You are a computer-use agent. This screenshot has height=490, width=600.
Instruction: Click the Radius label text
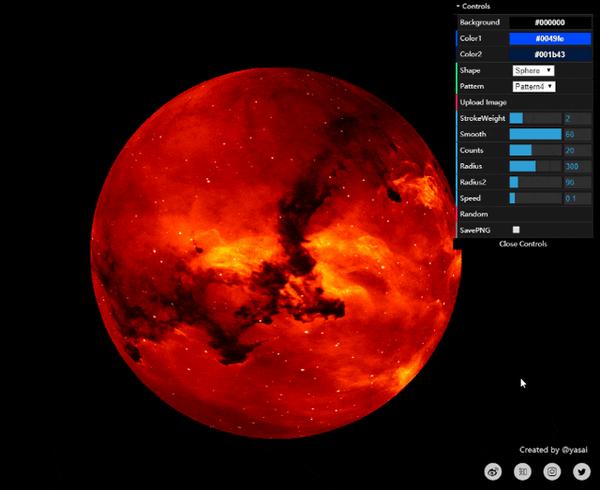(x=471, y=166)
